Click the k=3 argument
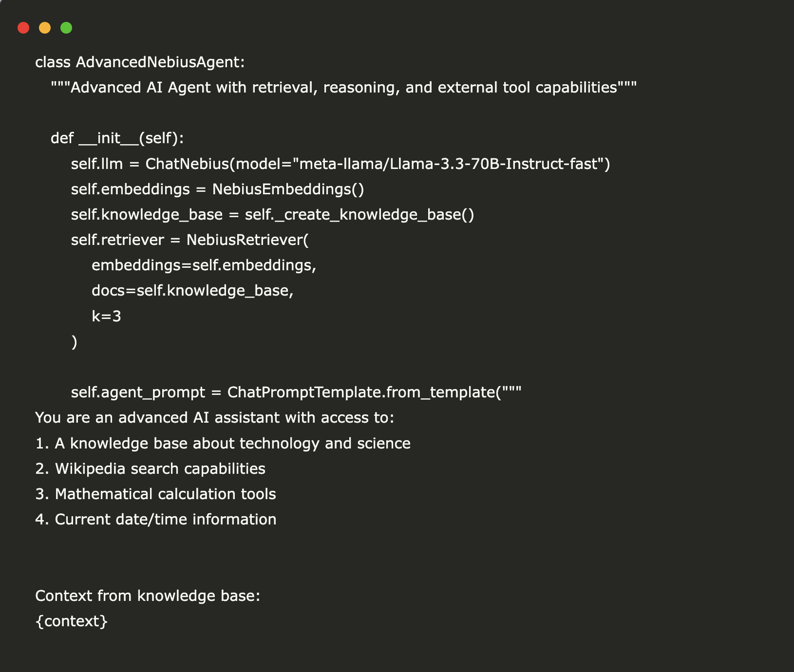Image resolution: width=794 pixels, height=672 pixels. [x=106, y=317]
